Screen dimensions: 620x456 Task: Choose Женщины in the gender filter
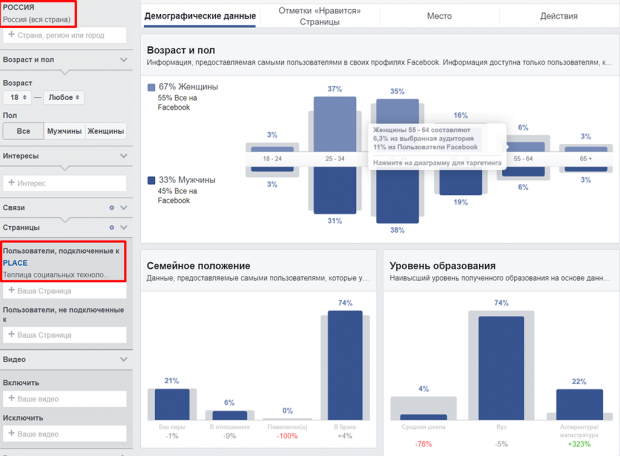pyautogui.click(x=105, y=131)
